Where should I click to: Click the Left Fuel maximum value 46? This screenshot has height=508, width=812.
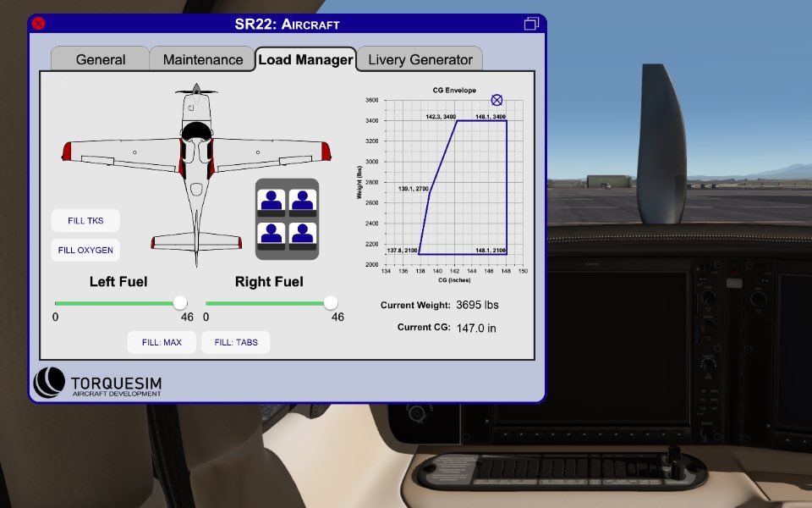coord(187,317)
